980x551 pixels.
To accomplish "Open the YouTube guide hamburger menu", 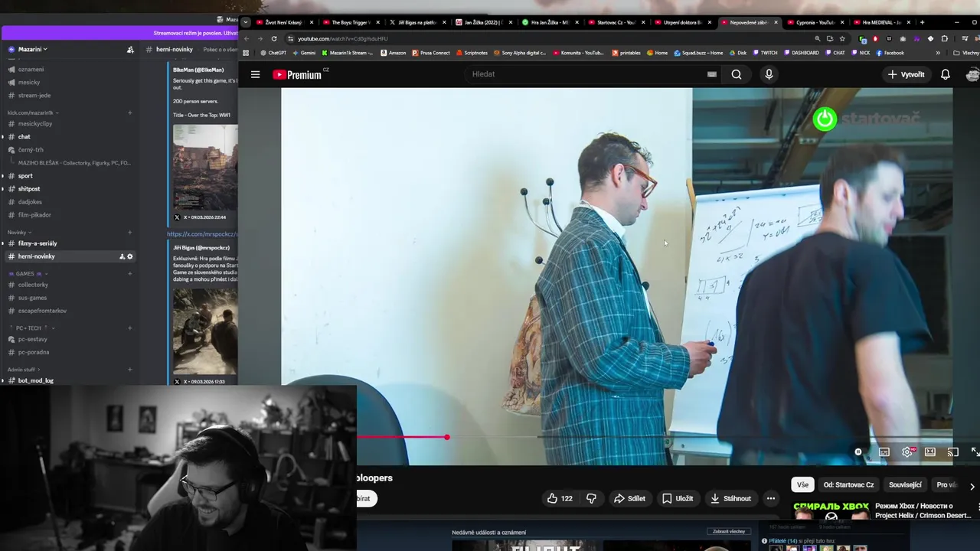I will click(255, 74).
